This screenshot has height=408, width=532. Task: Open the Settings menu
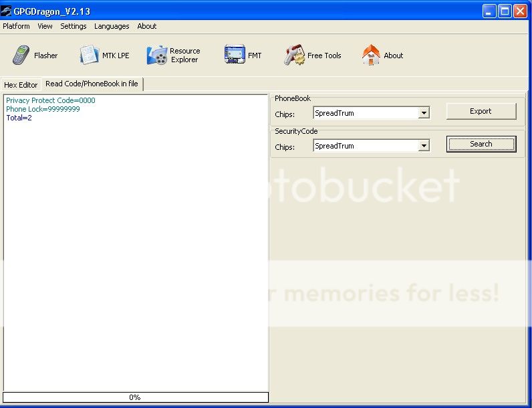[x=74, y=26]
